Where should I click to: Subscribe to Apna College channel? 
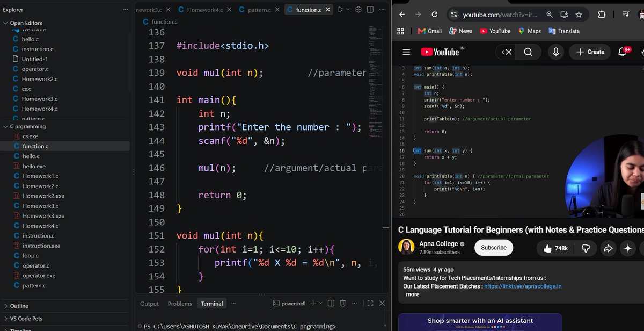point(494,248)
